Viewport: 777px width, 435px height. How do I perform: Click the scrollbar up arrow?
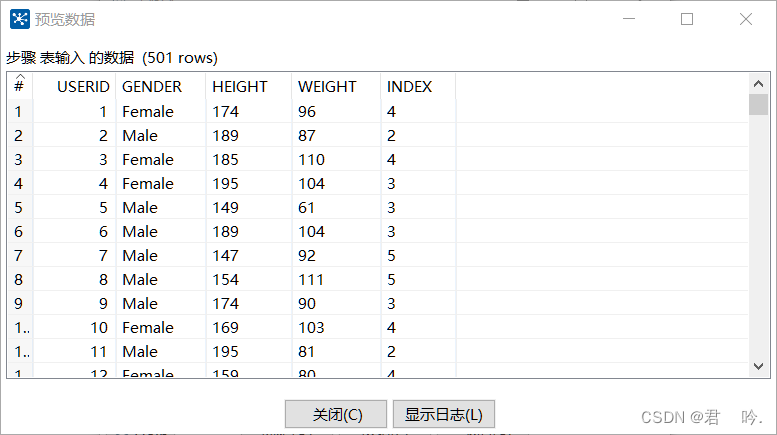point(758,84)
